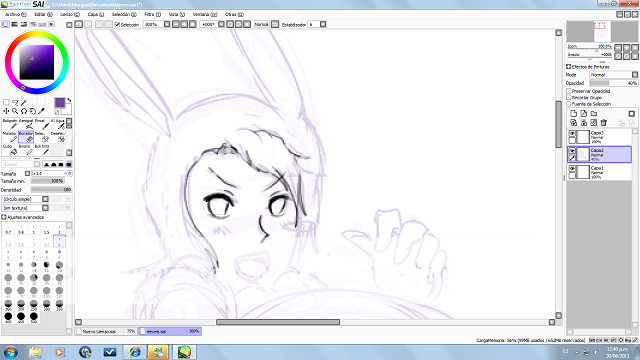Viewport: 640px width, 360px height.
Task: Select the Aerógrafo airbrush tool
Action: coord(26,124)
